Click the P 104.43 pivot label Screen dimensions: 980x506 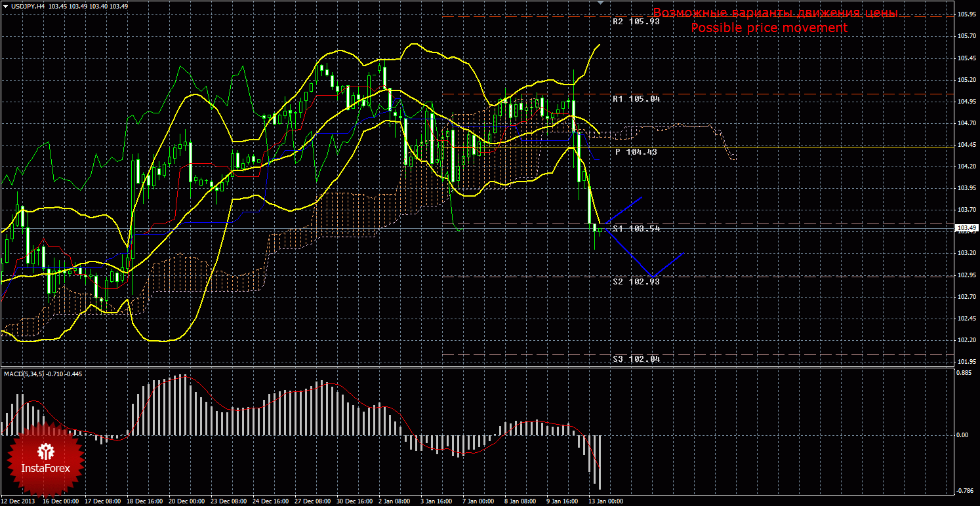tap(636, 151)
